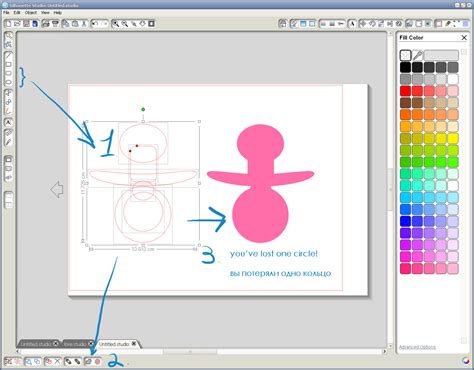Select the Rounded Rectangle tool
Viewport: 474px width, 370px height.
(9, 73)
